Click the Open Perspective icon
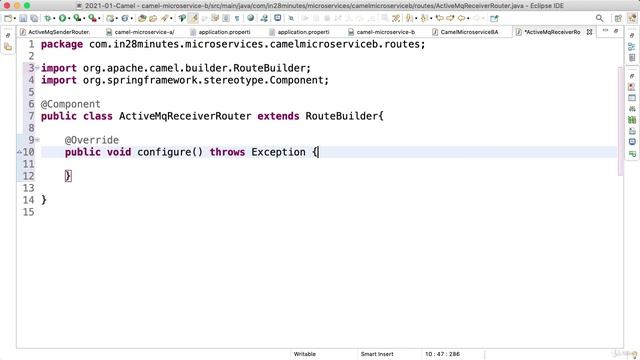Screen dimensions: 640x360 (x=618, y=18)
